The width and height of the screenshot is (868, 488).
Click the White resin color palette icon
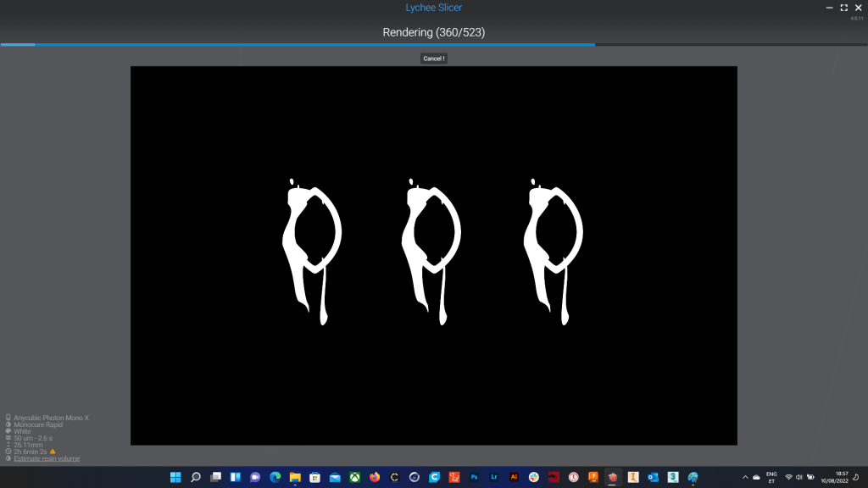(8, 431)
